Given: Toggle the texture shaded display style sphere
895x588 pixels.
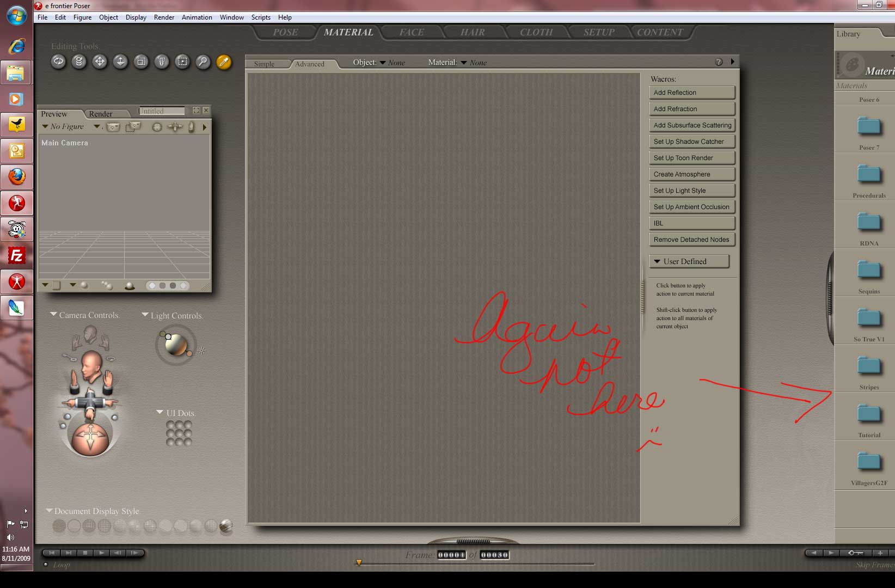Looking at the screenshot, I should coord(226,525).
